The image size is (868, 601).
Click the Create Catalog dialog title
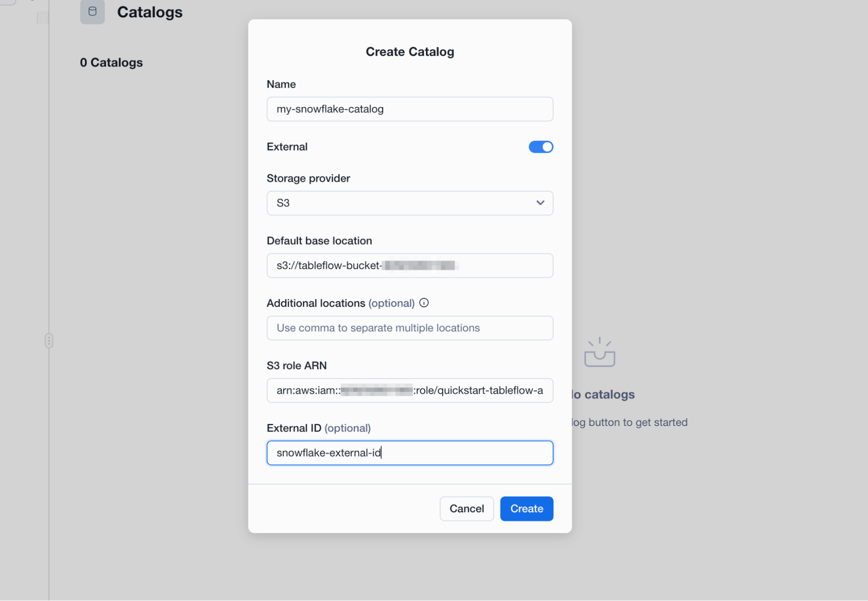(409, 52)
